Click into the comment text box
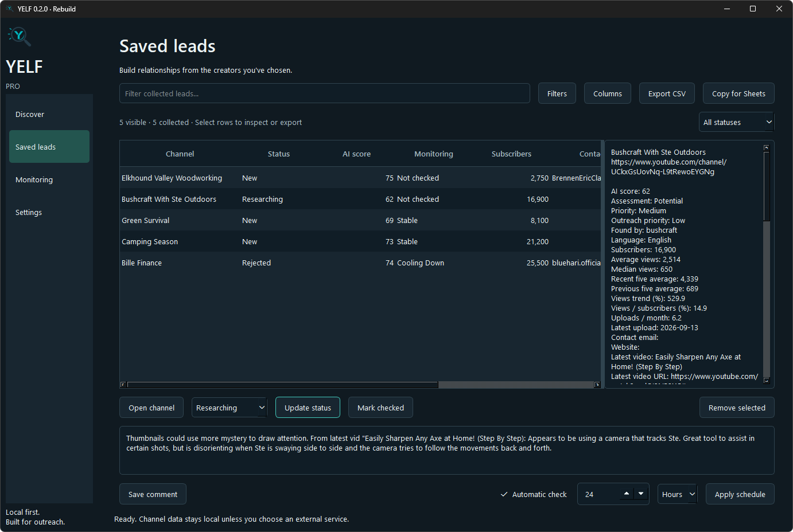Screen dimensions: 793x532 pos(446,450)
